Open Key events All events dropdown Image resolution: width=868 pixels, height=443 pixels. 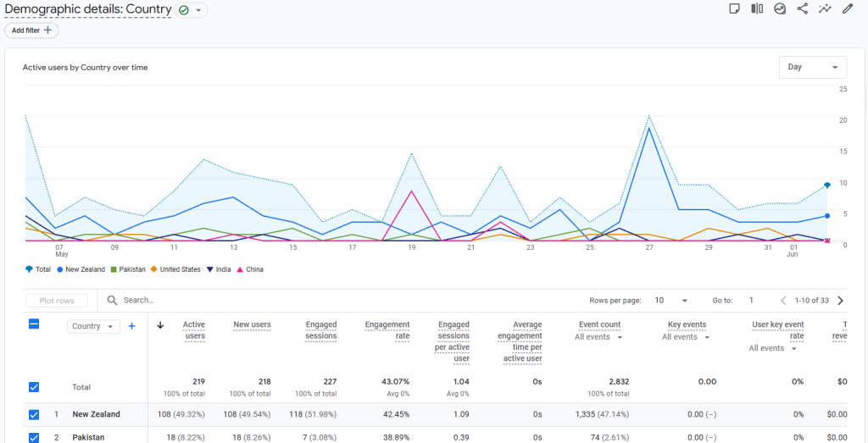(x=686, y=337)
